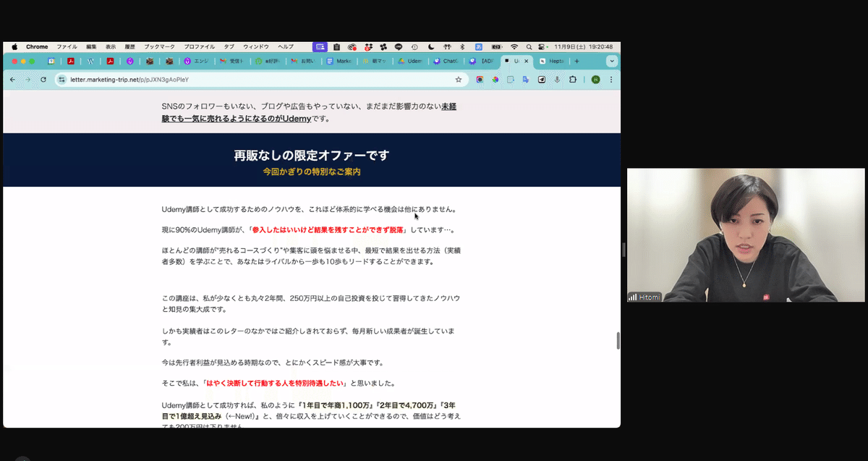Viewport: 868px width, 461px height.
Task: Open Wi-Fi status menu
Action: [x=514, y=46]
